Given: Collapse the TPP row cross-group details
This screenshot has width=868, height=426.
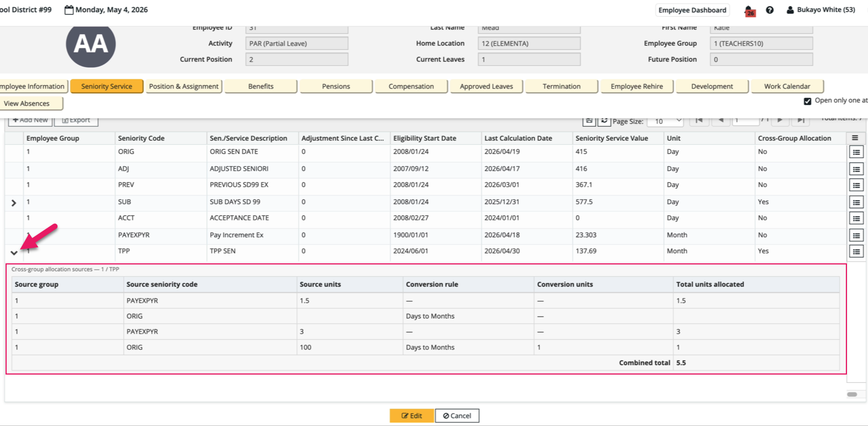Looking at the screenshot, I should click(x=14, y=253).
